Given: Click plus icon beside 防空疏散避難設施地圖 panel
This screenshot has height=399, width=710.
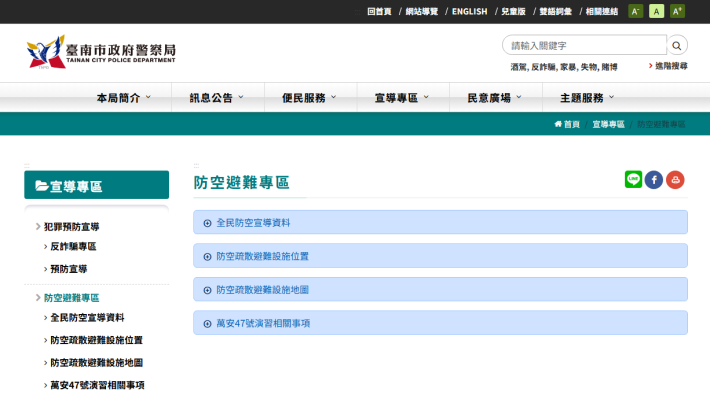Looking at the screenshot, I should (207, 290).
